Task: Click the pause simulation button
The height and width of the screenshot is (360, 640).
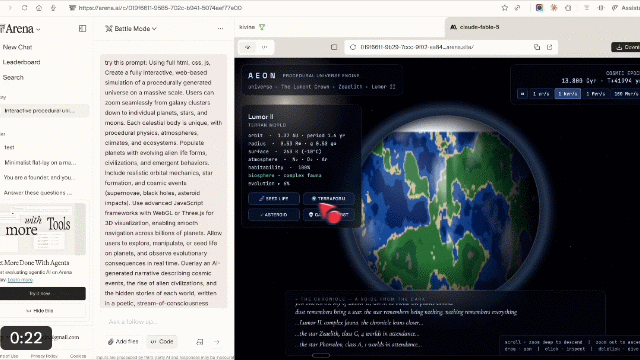Action: tap(522, 94)
